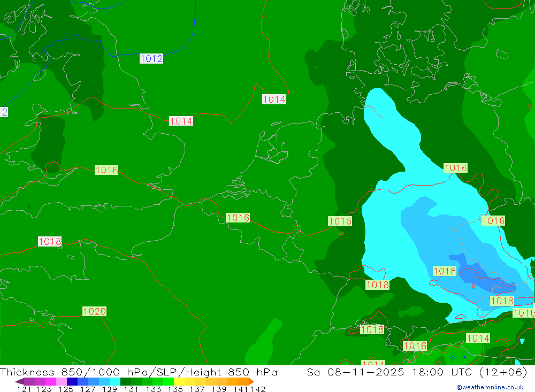Click the legend value 139

pyautogui.click(x=219, y=389)
